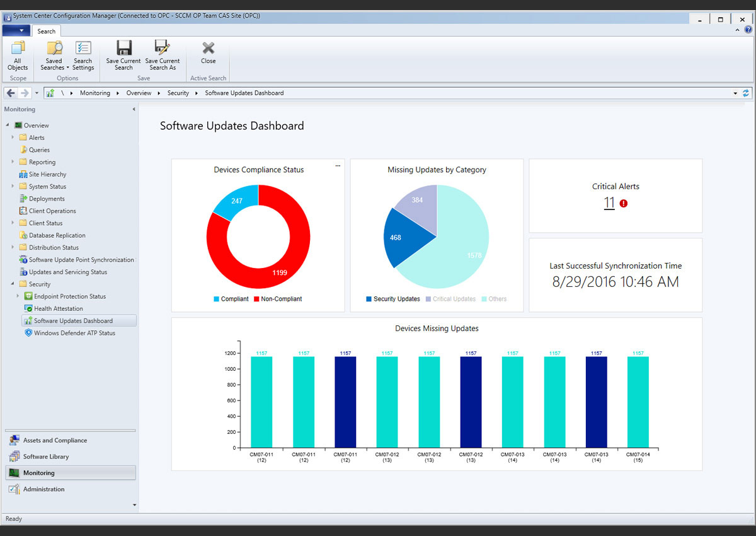Select the Search ribbon tab
The width and height of the screenshot is (756, 536).
tap(46, 31)
